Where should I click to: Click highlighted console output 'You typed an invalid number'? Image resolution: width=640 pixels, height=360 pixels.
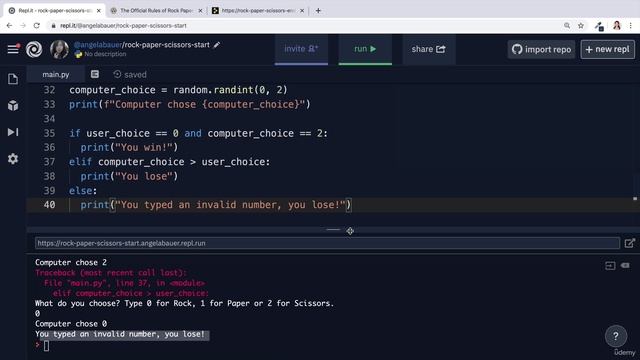tap(120, 334)
